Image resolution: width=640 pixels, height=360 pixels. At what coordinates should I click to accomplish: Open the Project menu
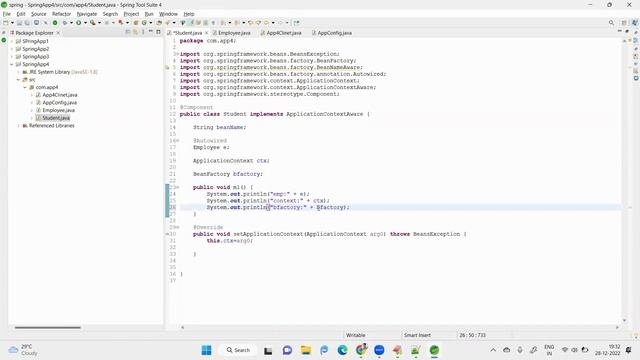point(131,14)
